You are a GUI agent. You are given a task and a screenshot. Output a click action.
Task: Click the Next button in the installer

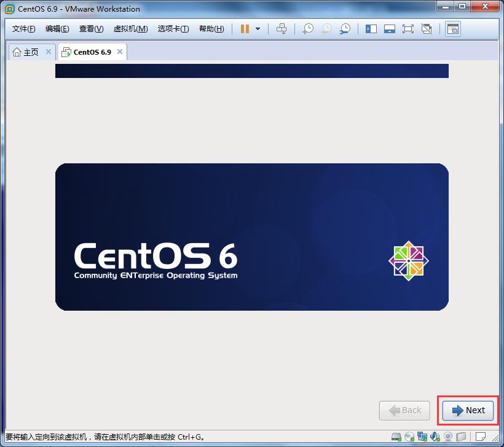point(468,410)
